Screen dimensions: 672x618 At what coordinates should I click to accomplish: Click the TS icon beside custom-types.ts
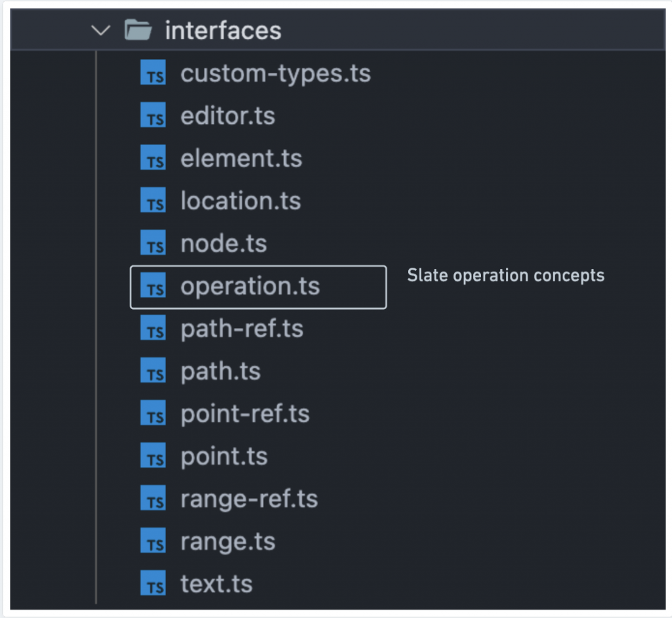click(154, 73)
